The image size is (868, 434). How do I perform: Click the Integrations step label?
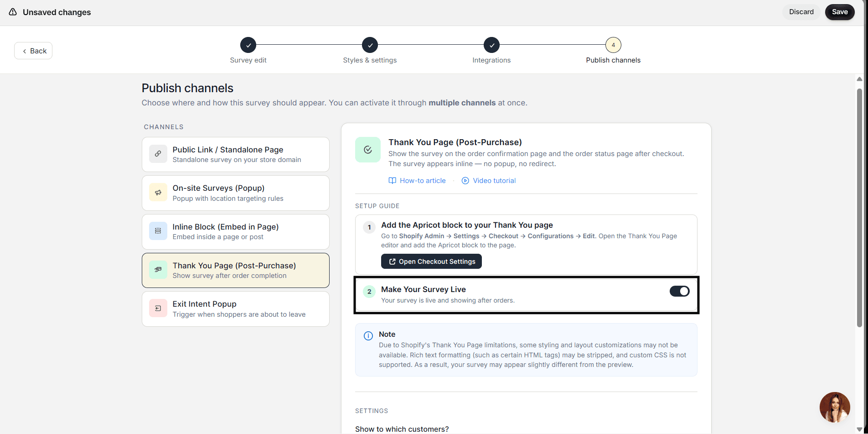(491, 60)
